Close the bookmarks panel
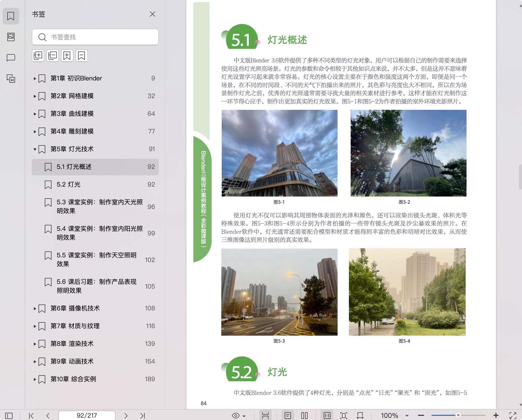This screenshot has width=522, height=420. tap(152, 14)
